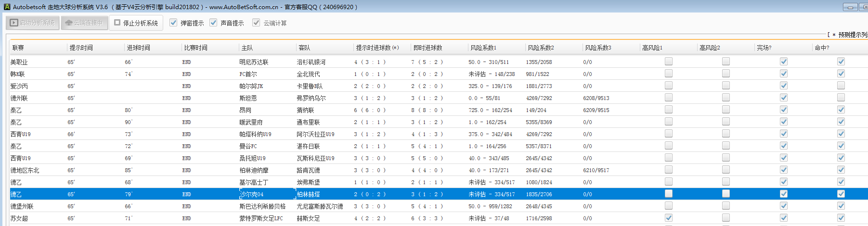Check 高风险2 box in the 昂同 row
868x226 pixels.
pos(726,110)
